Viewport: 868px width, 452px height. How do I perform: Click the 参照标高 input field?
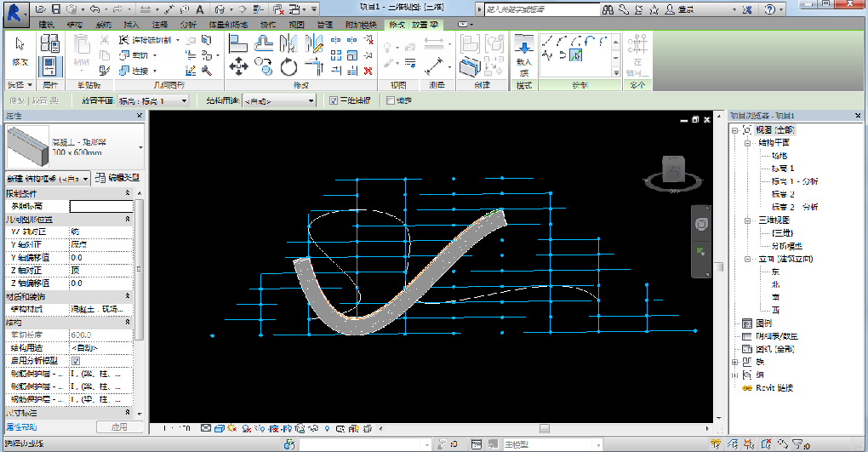coord(100,206)
